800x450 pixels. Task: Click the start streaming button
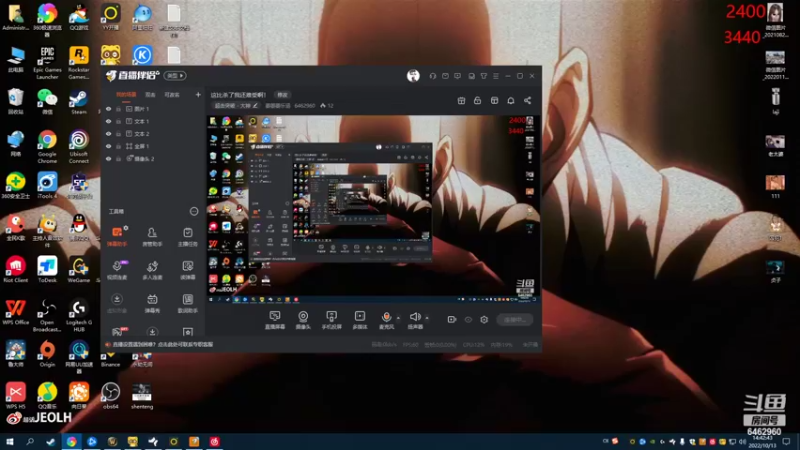pos(515,320)
